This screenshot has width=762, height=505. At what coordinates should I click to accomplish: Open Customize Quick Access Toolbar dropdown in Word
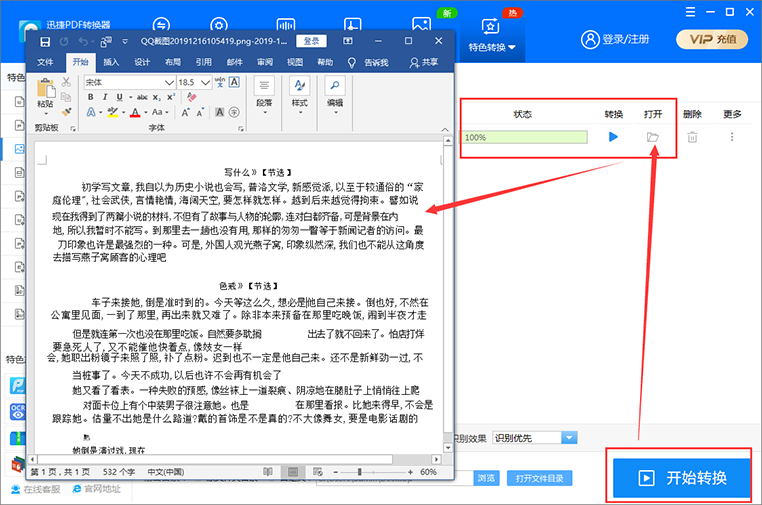125,42
